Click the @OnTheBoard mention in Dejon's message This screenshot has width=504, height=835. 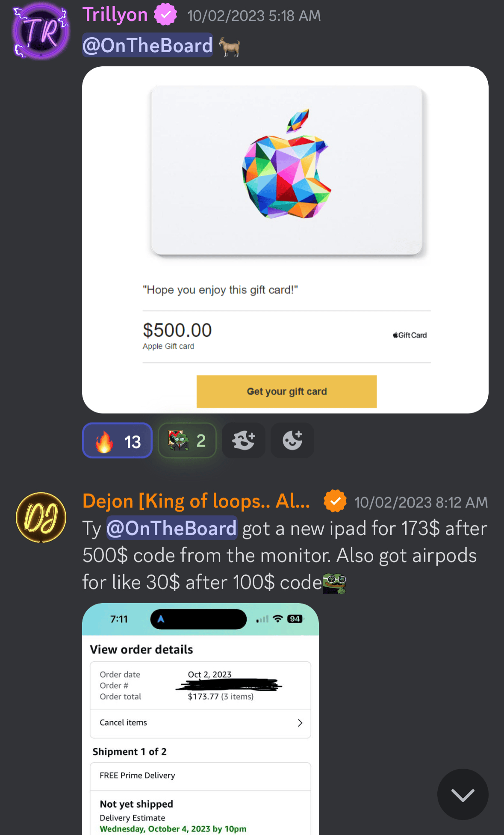[x=171, y=528]
